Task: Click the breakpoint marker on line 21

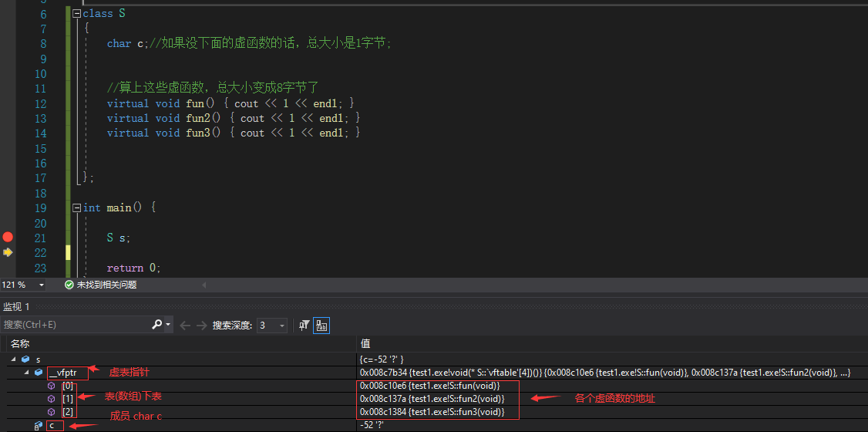Action: [7, 237]
